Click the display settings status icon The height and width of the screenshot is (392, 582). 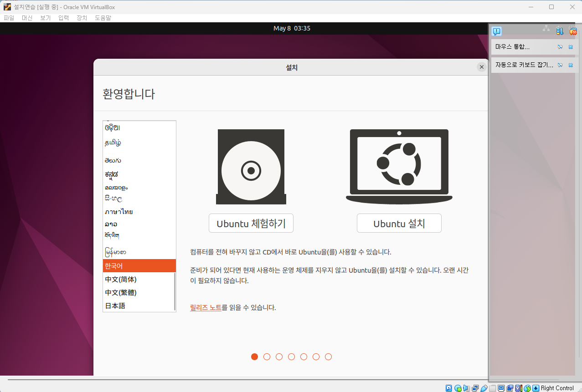[501, 388]
